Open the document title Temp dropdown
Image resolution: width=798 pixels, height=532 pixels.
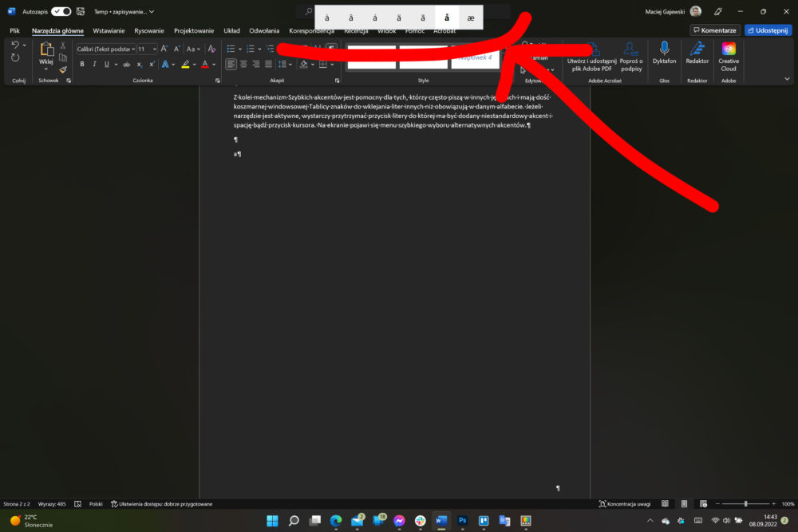pos(124,11)
